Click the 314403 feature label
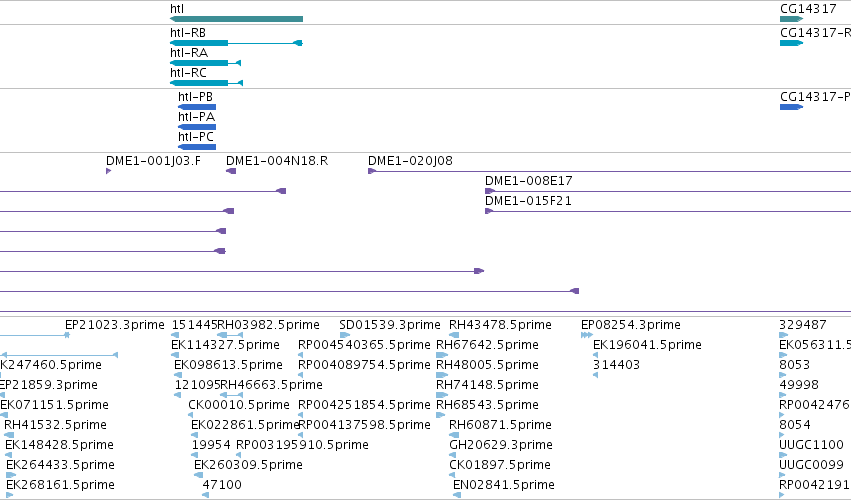The width and height of the screenshot is (851, 500). click(x=616, y=365)
